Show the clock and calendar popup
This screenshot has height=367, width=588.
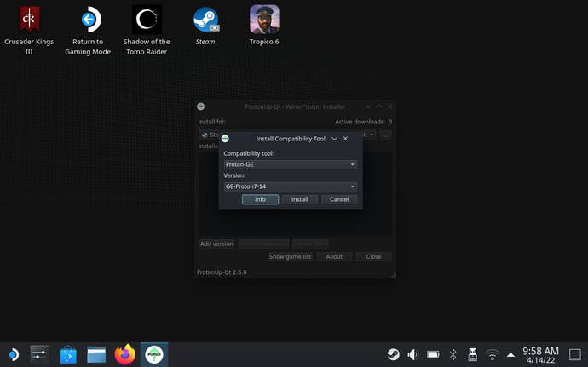point(540,354)
